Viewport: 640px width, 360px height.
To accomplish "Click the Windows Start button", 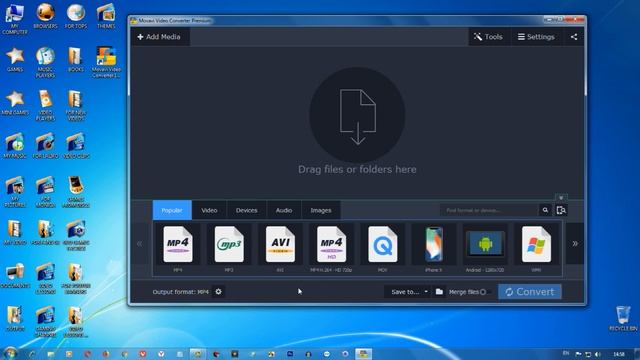I will pos(10,353).
